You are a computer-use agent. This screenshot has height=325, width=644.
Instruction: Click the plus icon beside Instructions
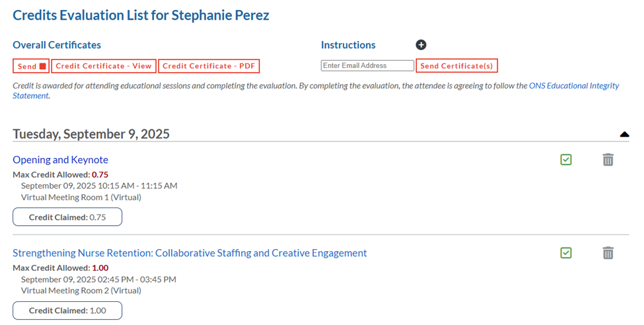click(421, 45)
